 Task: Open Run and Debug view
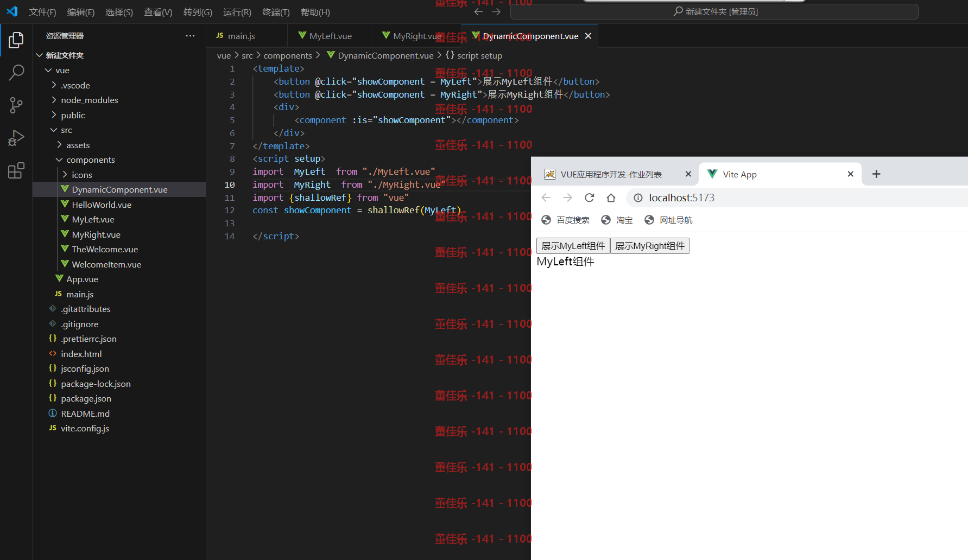click(16, 138)
